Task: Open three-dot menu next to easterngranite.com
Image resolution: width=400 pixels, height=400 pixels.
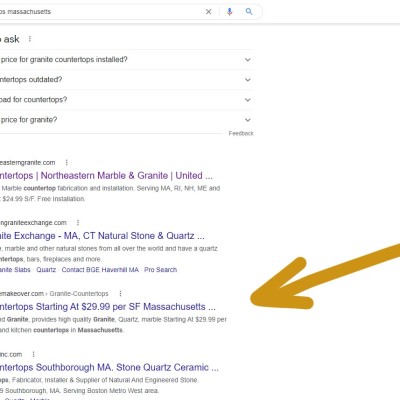Action: (x=67, y=162)
